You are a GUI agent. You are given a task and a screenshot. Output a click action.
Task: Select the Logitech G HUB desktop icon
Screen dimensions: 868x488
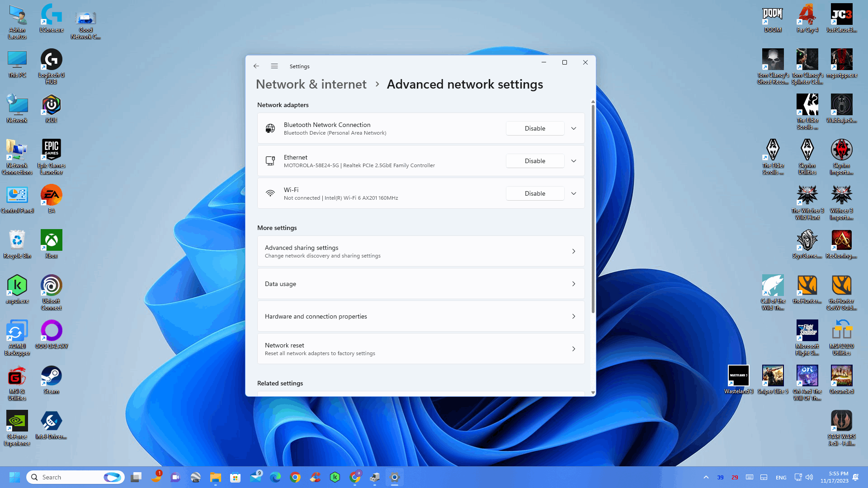tap(51, 66)
